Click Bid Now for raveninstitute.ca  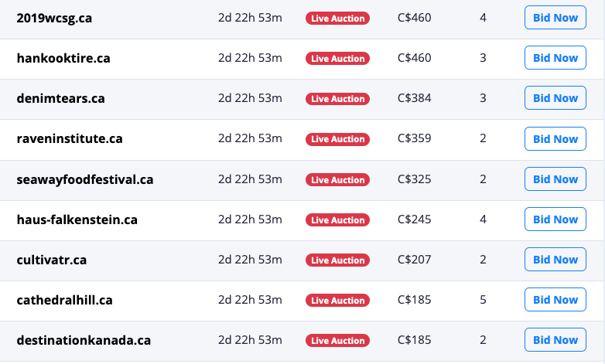click(x=555, y=138)
